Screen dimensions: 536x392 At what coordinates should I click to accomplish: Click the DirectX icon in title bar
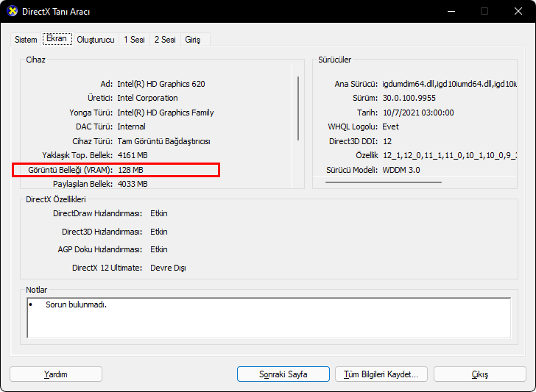[13, 11]
